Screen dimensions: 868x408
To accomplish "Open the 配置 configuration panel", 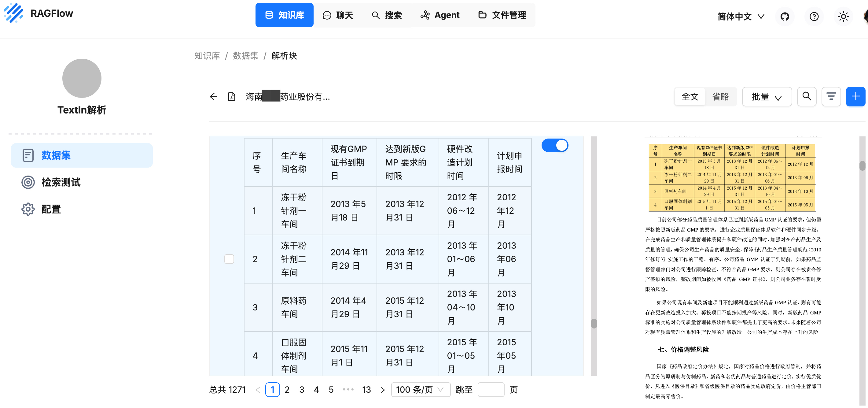I will pos(51,209).
